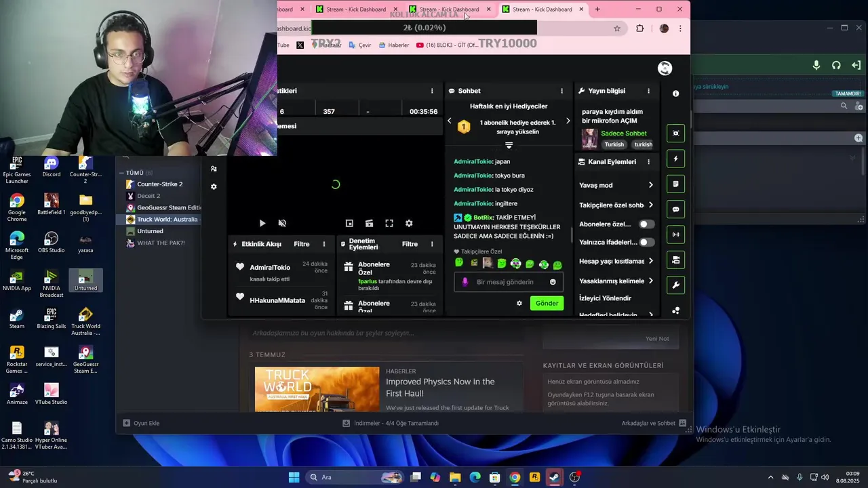Open the Etkinlik Akışı three-dot menu
868x488 pixels.
324,244
